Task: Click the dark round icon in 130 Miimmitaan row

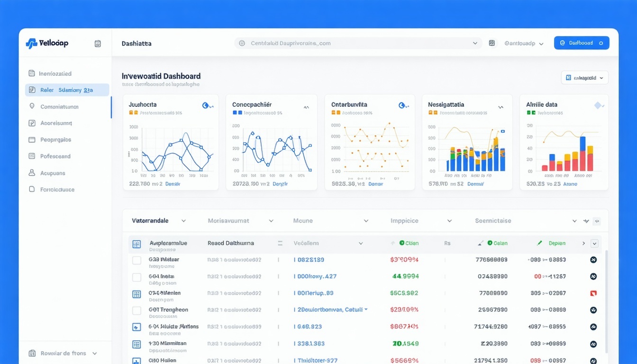Action: point(593,344)
